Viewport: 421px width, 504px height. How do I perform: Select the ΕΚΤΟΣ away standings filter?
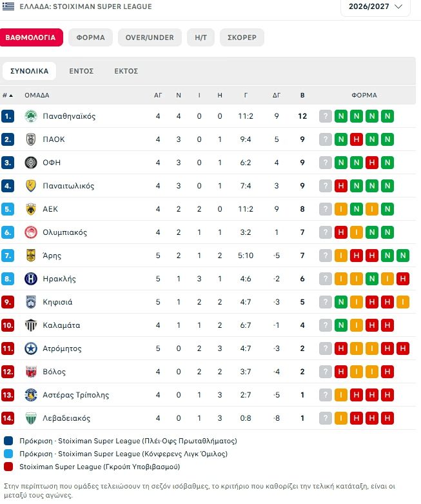tap(126, 71)
